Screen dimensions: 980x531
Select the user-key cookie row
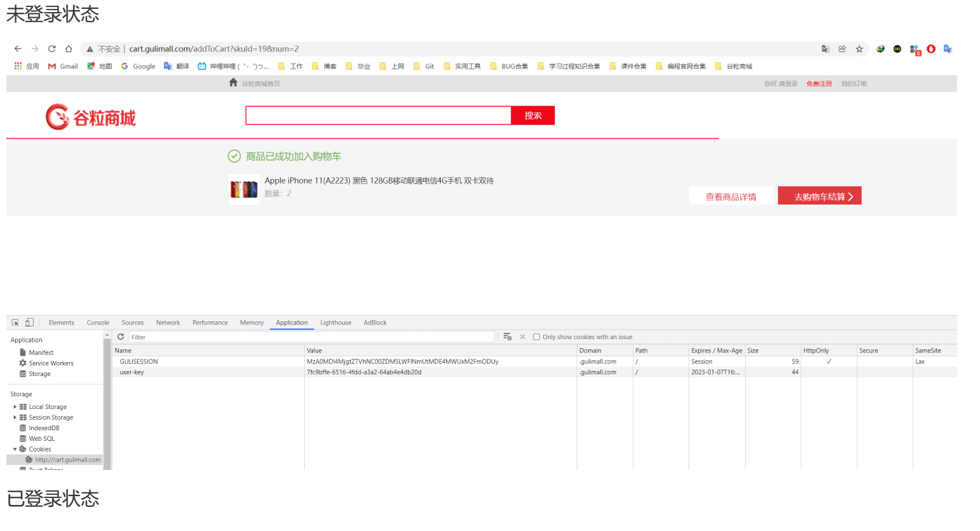tap(535, 372)
